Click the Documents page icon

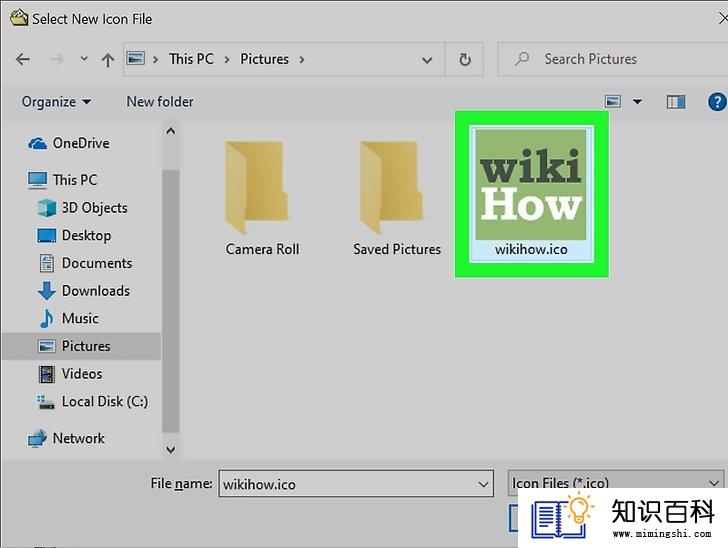[47, 263]
